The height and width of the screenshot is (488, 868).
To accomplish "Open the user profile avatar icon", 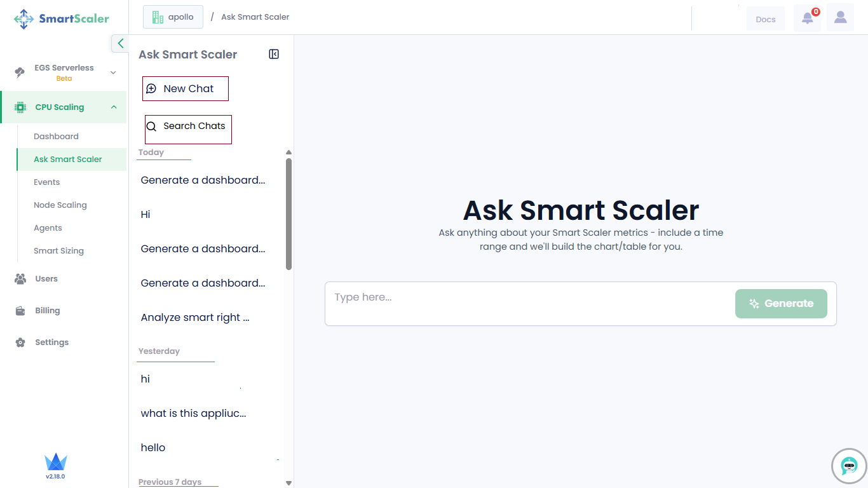I will click(840, 18).
